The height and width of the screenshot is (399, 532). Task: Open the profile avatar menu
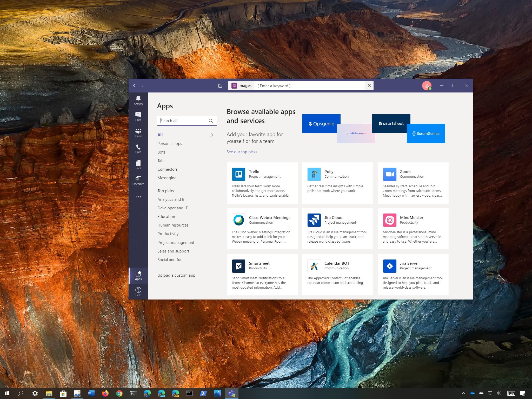coord(427,85)
